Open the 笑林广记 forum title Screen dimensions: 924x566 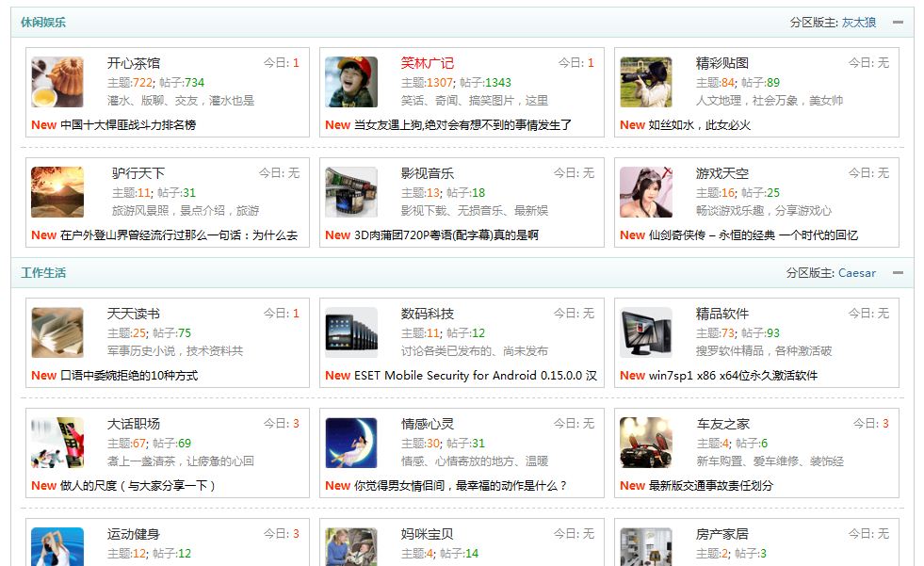[428, 63]
